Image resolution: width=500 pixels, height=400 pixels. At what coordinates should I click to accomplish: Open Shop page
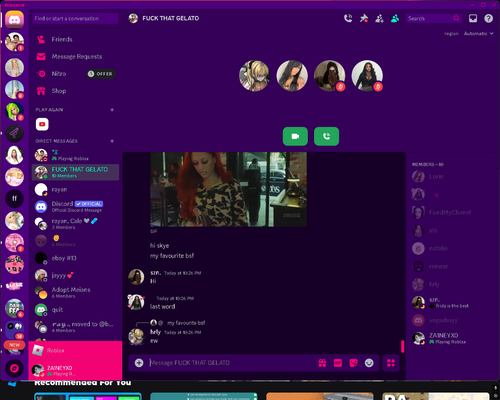pyautogui.click(x=75, y=91)
